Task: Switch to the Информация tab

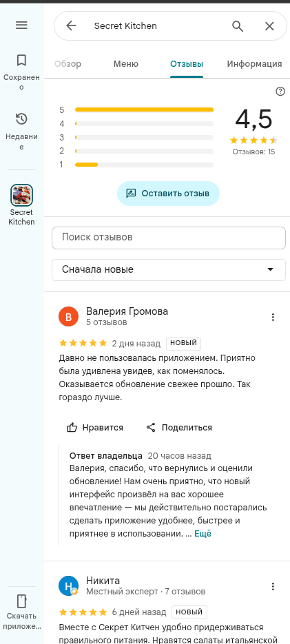Action: [x=254, y=64]
